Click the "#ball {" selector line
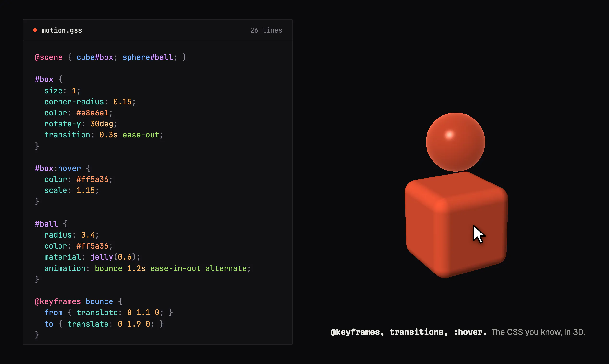Viewport: 609px width, 364px height. 51,224
